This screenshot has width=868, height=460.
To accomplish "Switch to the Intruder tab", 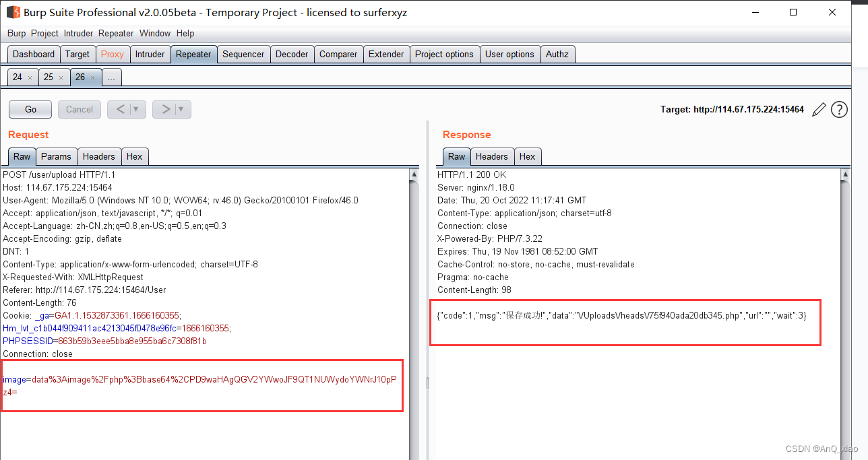I will [x=150, y=54].
